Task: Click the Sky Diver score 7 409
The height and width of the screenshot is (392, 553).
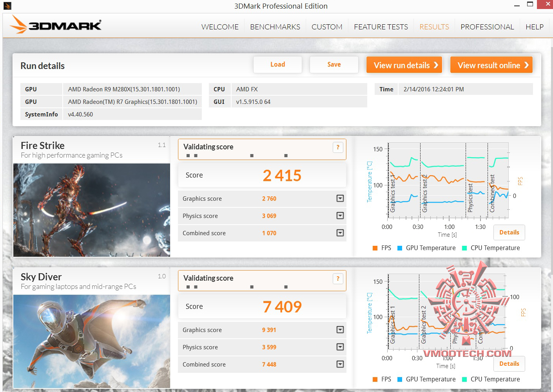Action: (282, 307)
